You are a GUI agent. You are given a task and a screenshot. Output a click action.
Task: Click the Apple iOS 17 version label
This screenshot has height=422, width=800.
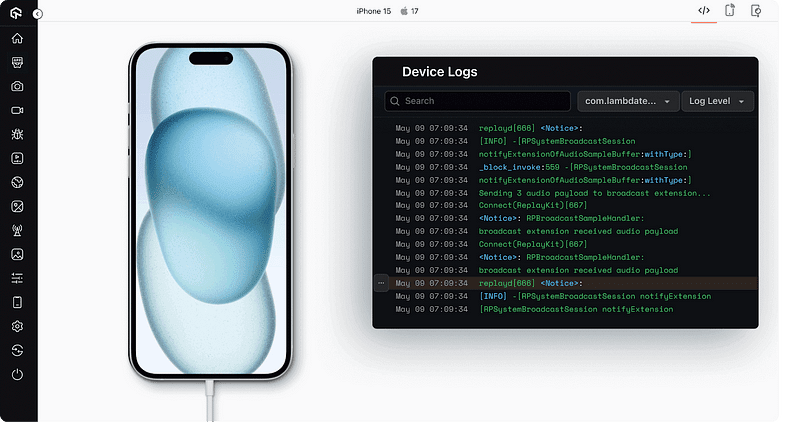(x=409, y=11)
